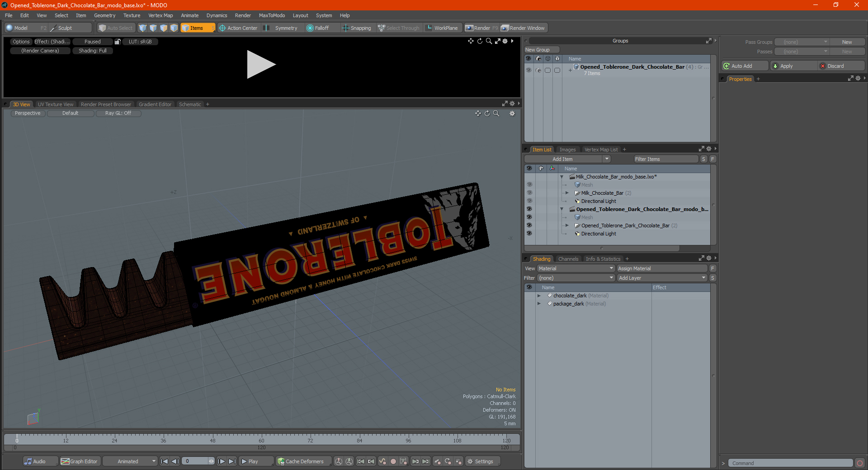868x470 pixels.
Task: Toggle visibility of first Directional Light
Action: pyautogui.click(x=529, y=201)
